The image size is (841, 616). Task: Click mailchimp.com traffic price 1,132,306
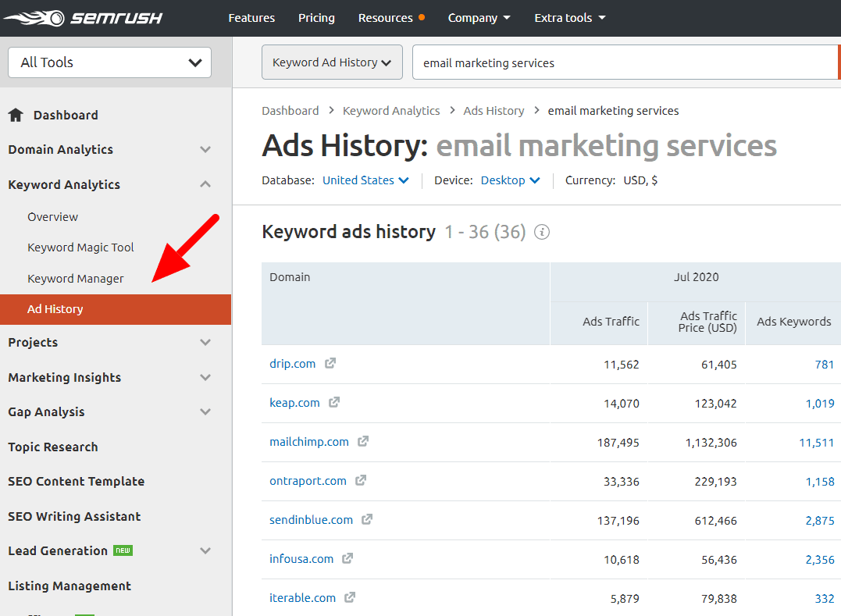point(711,443)
